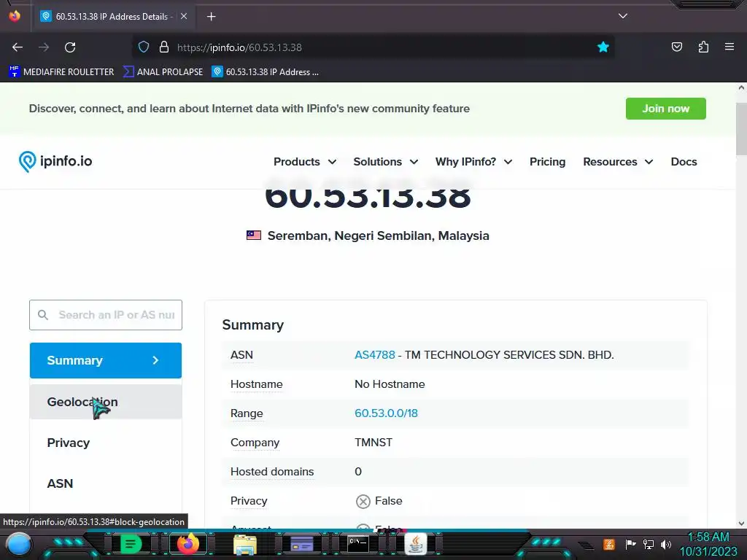Click the site security padlock icon
This screenshot has height=560, width=747.
pos(164,47)
